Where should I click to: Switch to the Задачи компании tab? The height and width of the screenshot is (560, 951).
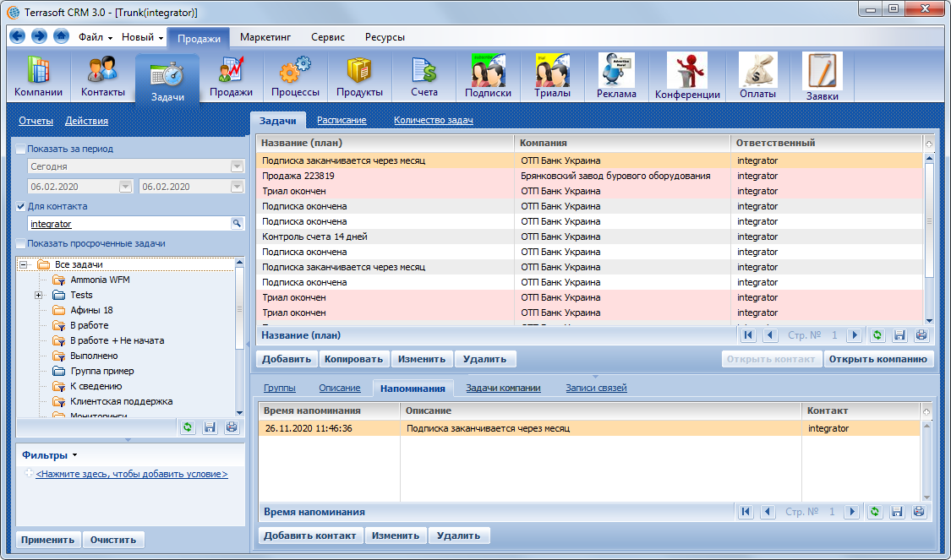click(504, 388)
